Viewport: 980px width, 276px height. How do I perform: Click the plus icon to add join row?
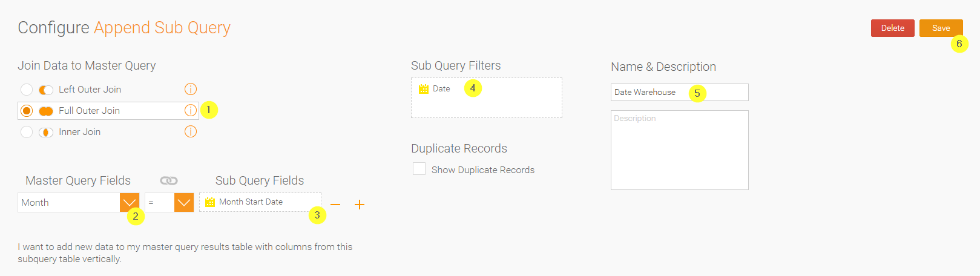[360, 205]
